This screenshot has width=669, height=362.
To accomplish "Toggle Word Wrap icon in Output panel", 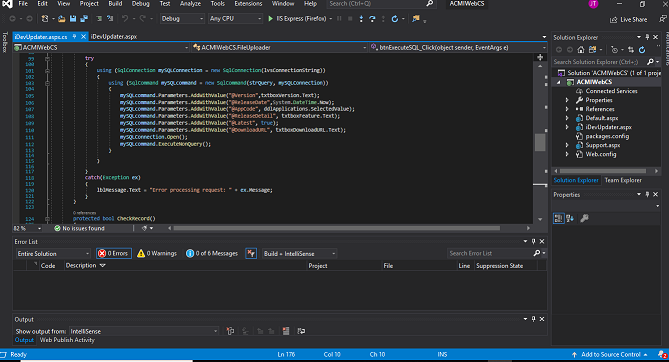I will coord(301,331).
